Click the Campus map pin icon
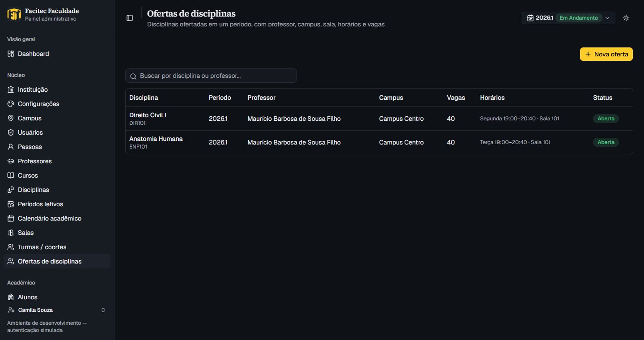644x340 pixels. pos(11,118)
